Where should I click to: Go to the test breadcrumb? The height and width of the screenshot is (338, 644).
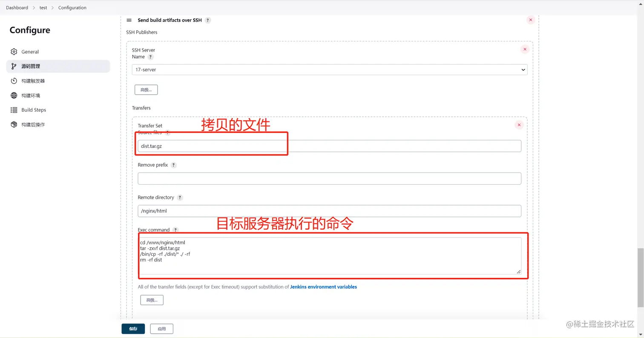(x=43, y=8)
